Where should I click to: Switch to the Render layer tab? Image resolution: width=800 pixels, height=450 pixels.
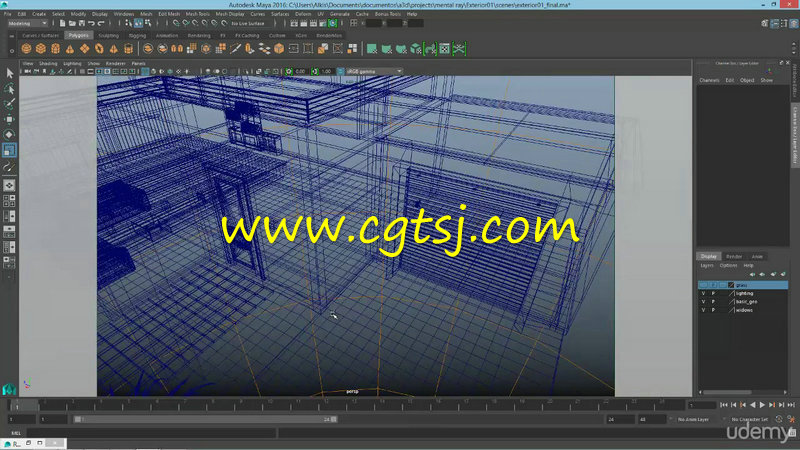click(x=734, y=257)
